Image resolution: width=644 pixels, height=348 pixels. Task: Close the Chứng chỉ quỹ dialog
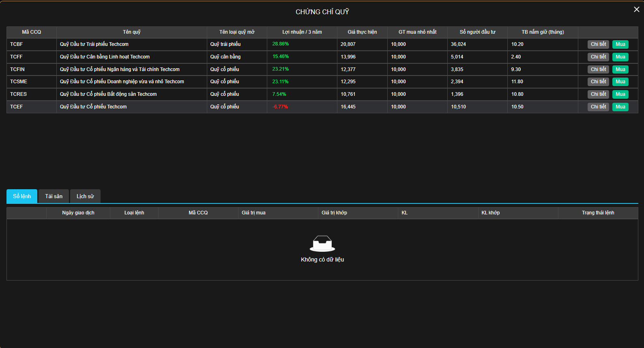636,9
